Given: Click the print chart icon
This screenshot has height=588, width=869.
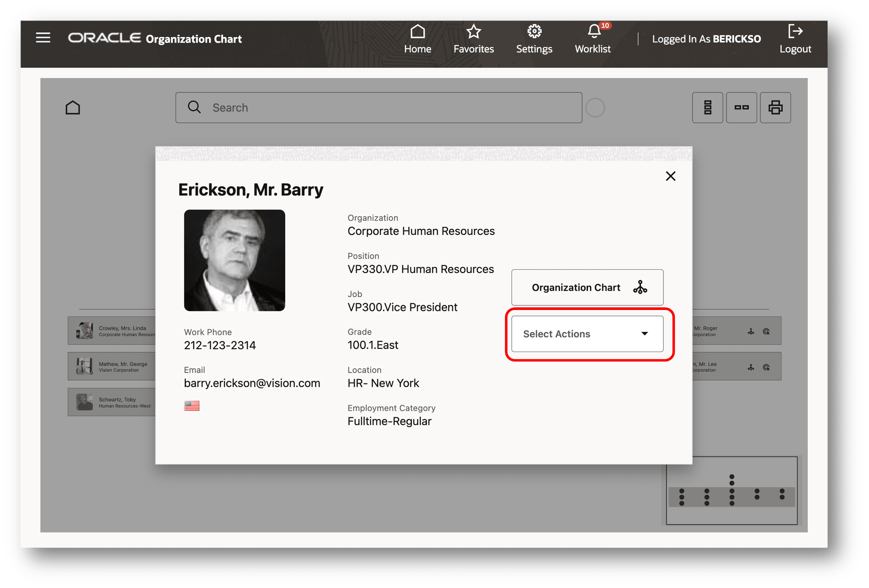Looking at the screenshot, I should pos(775,108).
